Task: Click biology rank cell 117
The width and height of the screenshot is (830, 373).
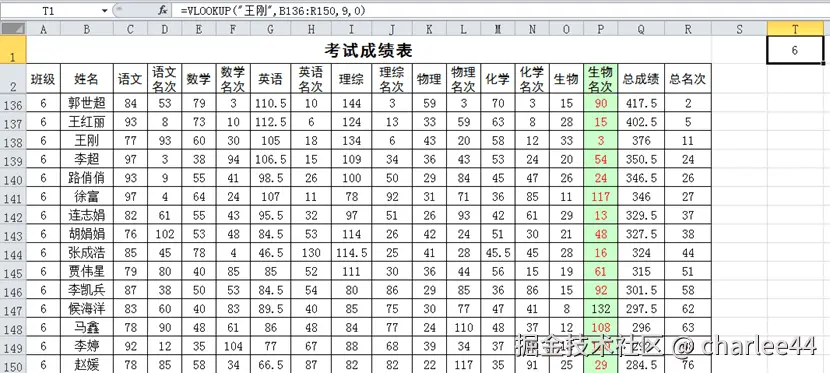Action: click(601, 197)
